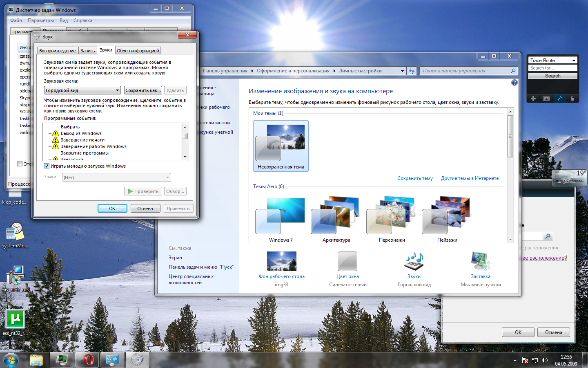Select the Windows 7 Aero theme
This screenshot has height=368, width=588.
(281, 220)
